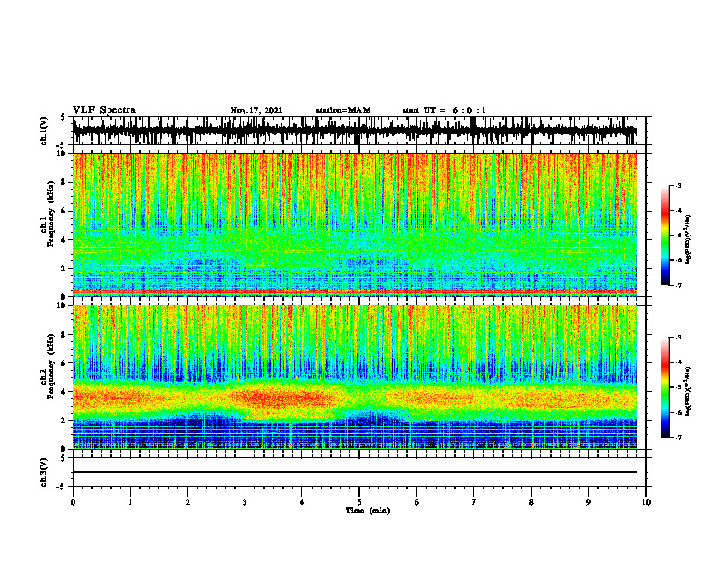Click inside the ch.1 spectrogram panel
The width and height of the screenshot is (728, 563).
354,224
